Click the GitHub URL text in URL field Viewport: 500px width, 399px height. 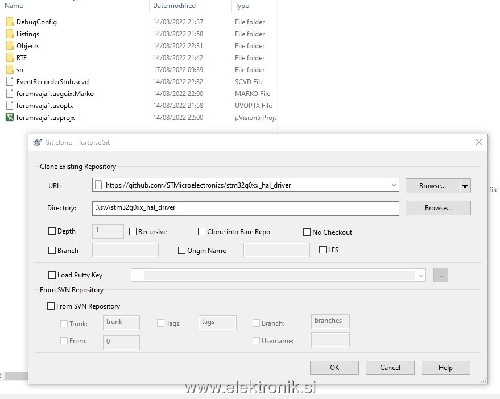coord(198,185)
